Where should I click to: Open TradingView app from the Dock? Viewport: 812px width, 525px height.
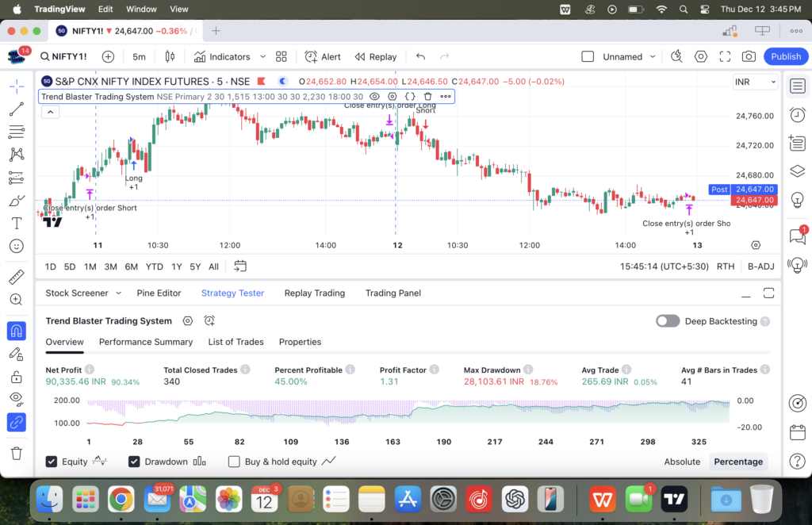[674, 499]
